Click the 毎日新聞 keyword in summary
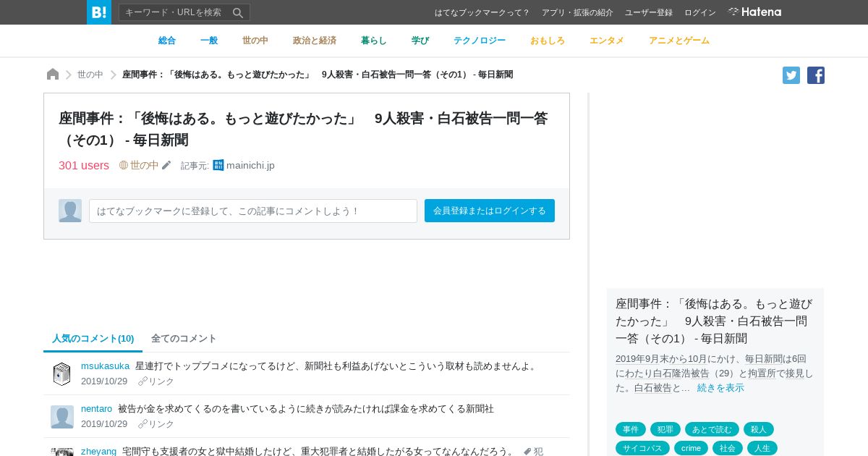The image size is (868, 456). tap(762, 358)
